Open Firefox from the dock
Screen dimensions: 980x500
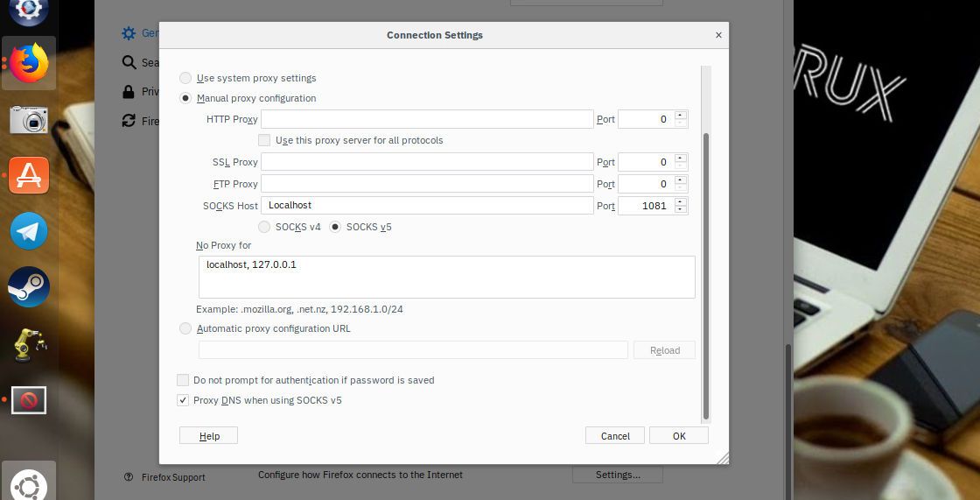[29, 62]
